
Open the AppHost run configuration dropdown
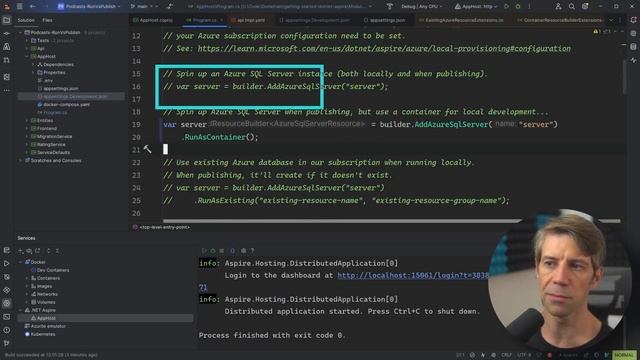476,7
